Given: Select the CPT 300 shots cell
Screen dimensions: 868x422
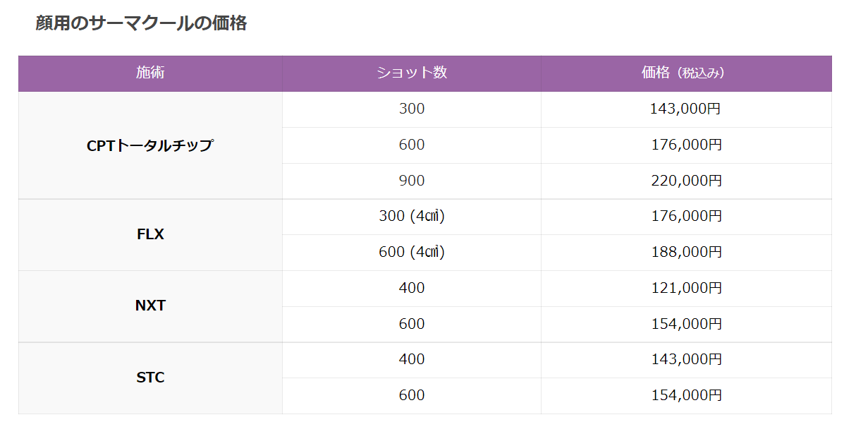Looking at the screenshot, I should (412, 109).
